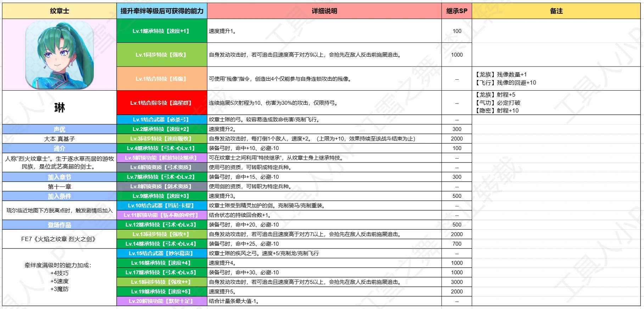Screen dimensions: 644x309
Task: Click the Lv.2继承特技【速度+2】 cell
Action: 162,129
